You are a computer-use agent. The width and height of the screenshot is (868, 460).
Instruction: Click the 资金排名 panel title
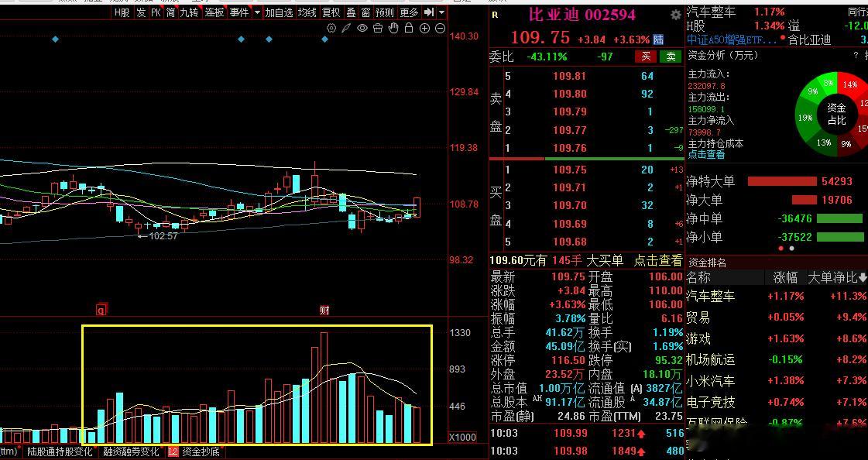[706, 263]
